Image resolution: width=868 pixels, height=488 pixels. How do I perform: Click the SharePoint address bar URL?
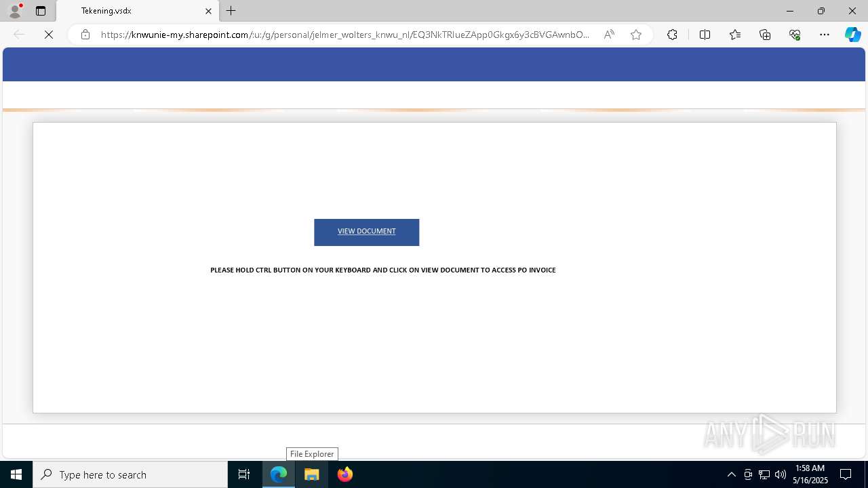click(x=344, y=35)
